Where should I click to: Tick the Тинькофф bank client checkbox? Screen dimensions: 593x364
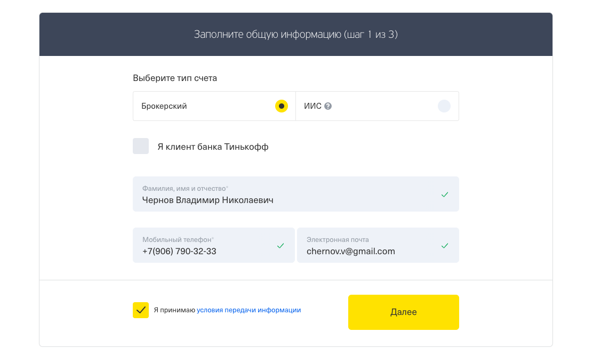point(141,146)
